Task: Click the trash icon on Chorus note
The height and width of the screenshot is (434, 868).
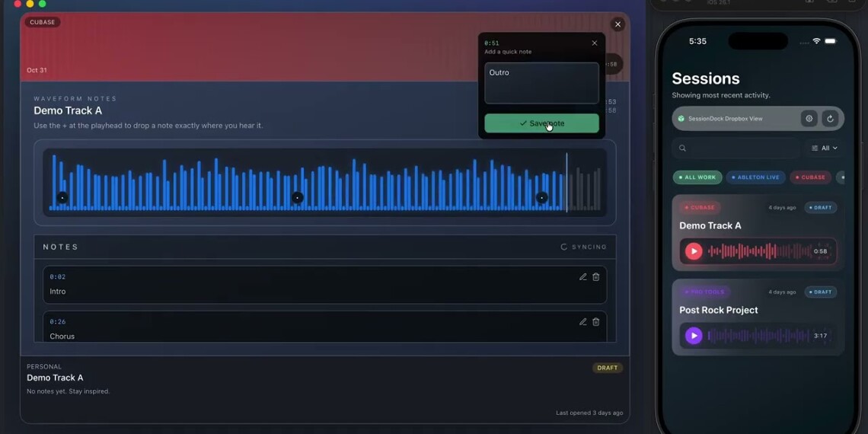Action: (x=596, y=322)
